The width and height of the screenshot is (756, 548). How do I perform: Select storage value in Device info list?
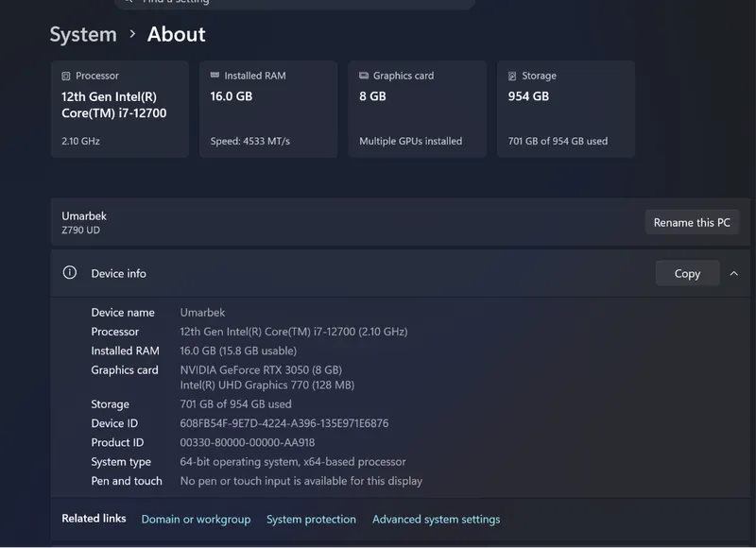pos(235,403)
